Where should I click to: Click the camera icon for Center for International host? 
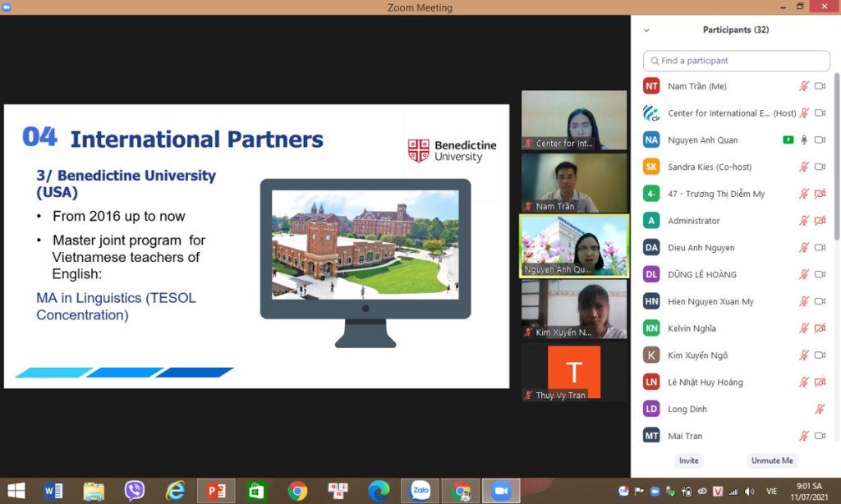pos(820,113)
